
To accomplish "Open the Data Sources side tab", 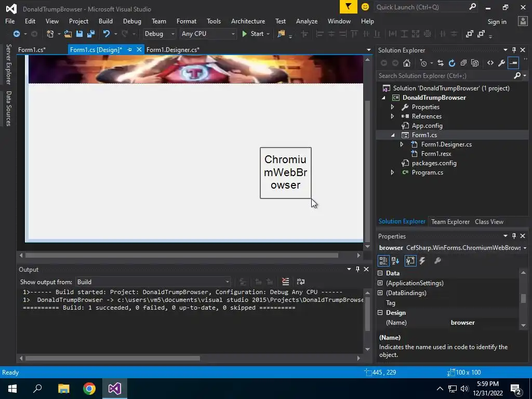I will point(8,108).
